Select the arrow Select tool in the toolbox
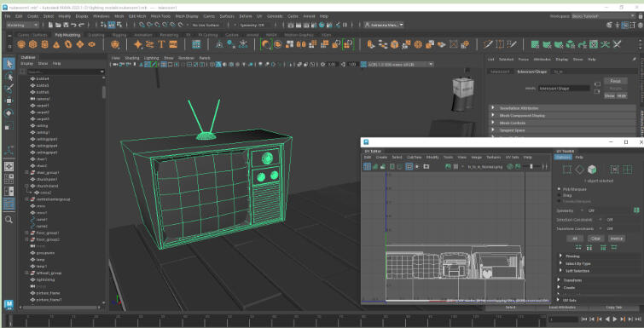 9,64
